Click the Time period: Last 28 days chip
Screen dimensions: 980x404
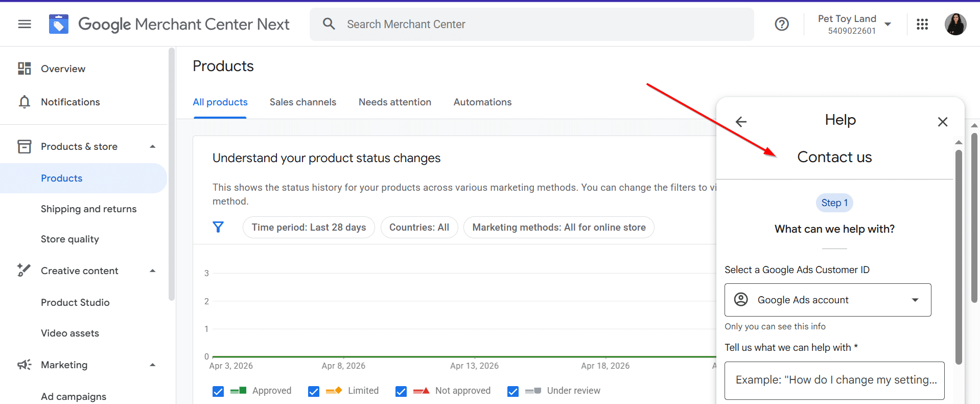point(309,227)
